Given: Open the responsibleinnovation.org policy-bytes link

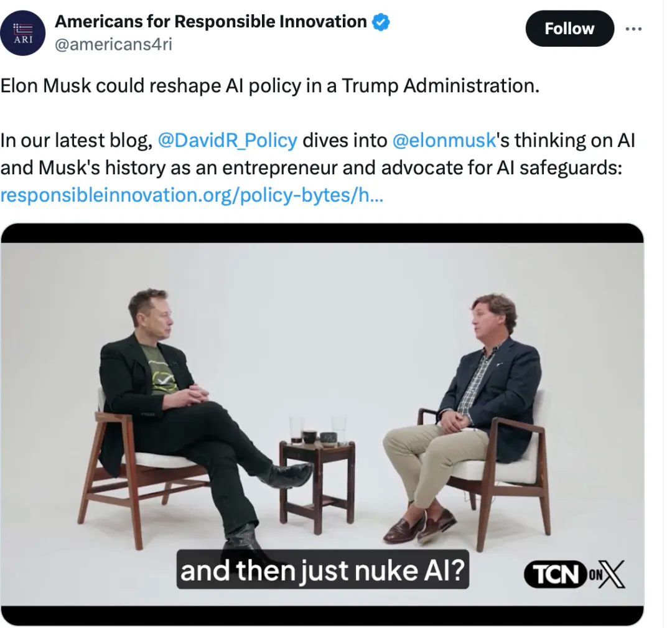Looking at the screenshot, I should (192, 195).
